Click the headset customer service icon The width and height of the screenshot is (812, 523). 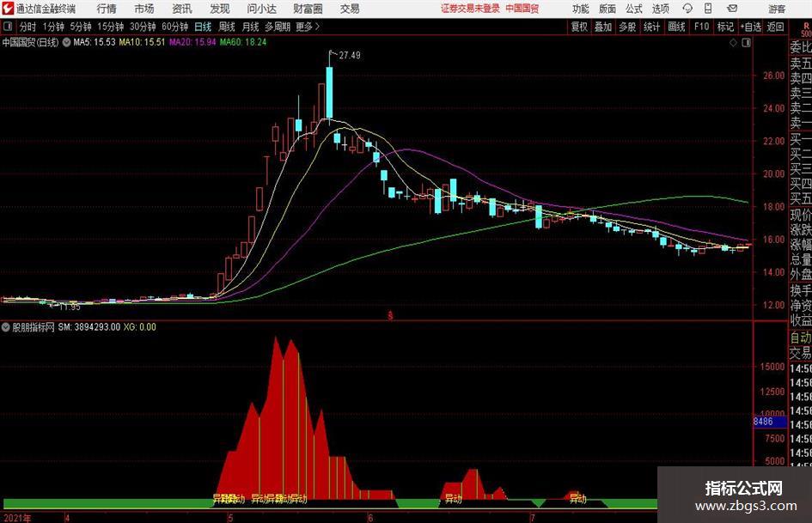coord(687,9)
